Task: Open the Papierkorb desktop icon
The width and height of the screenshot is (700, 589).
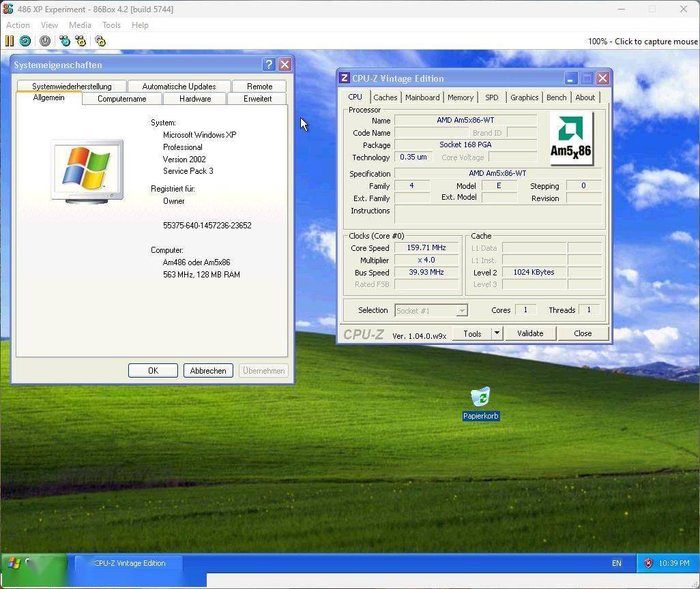Action: click(x=480, y=397)
